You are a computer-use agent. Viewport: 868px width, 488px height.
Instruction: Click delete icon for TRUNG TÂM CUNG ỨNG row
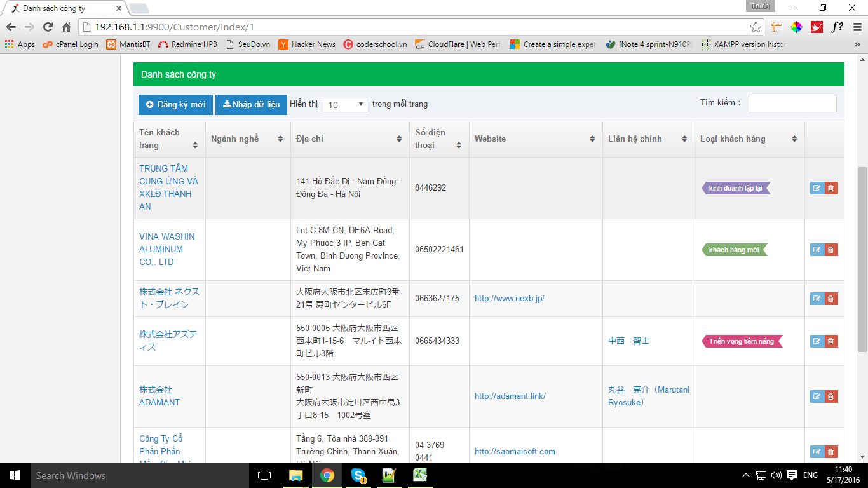coord(831,188)
